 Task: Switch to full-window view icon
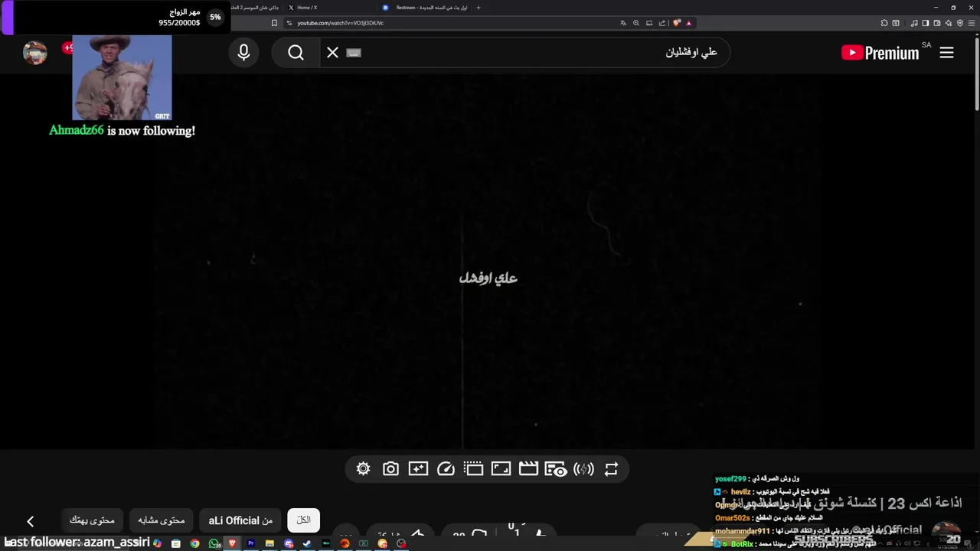(501, 469)
